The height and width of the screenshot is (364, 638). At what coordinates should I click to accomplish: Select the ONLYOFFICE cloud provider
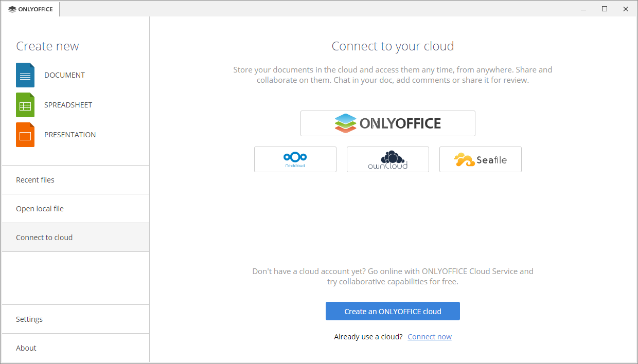pyautogui.click(x=387, y=123)
